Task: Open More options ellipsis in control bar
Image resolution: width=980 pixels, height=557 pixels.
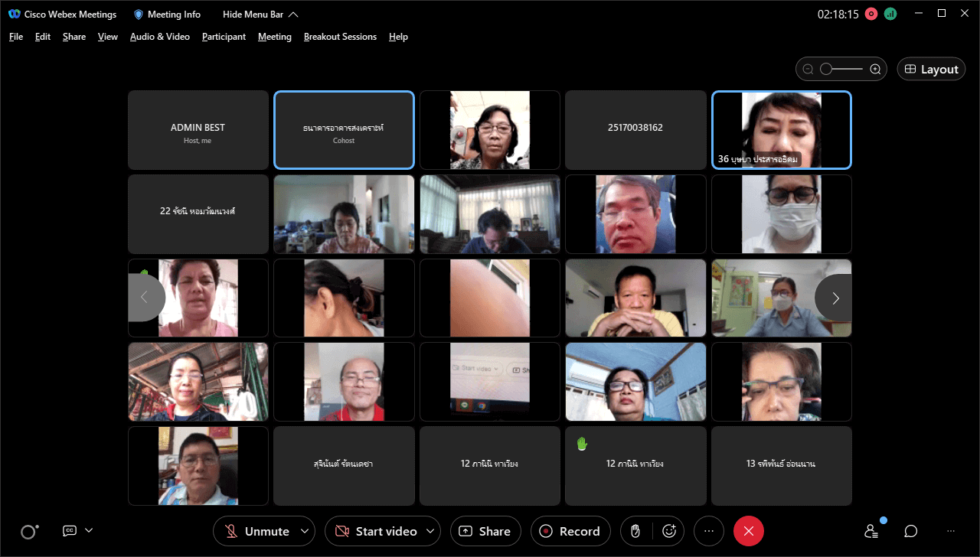Action: [708, 531]
